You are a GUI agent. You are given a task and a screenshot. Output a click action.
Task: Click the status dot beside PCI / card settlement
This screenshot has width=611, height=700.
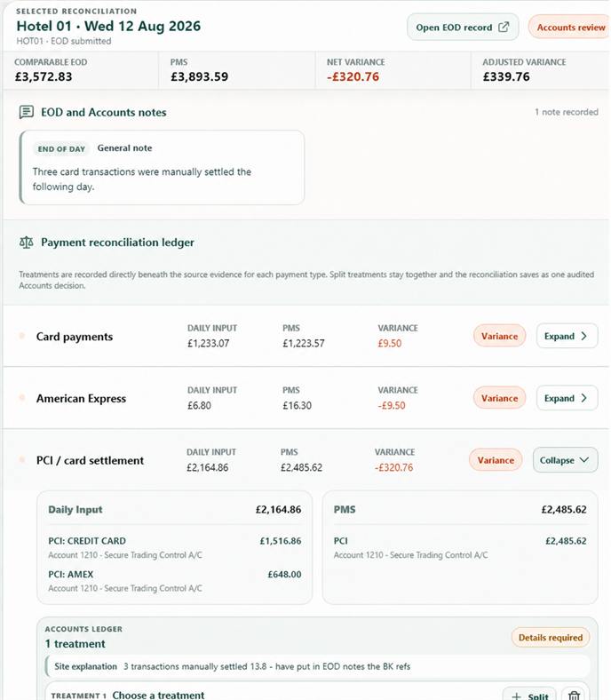tap(22, 460)
